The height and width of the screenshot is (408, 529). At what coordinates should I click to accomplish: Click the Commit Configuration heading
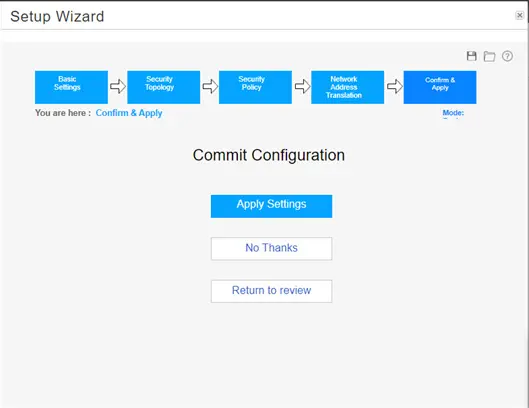pyautogui.click(x=269, y=155)
